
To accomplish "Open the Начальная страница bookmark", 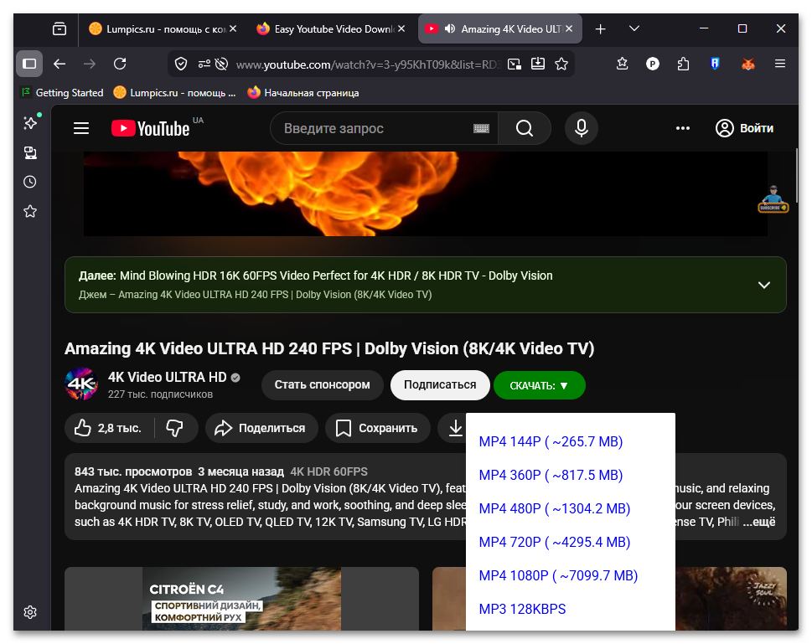I will (x=303, y=93).
